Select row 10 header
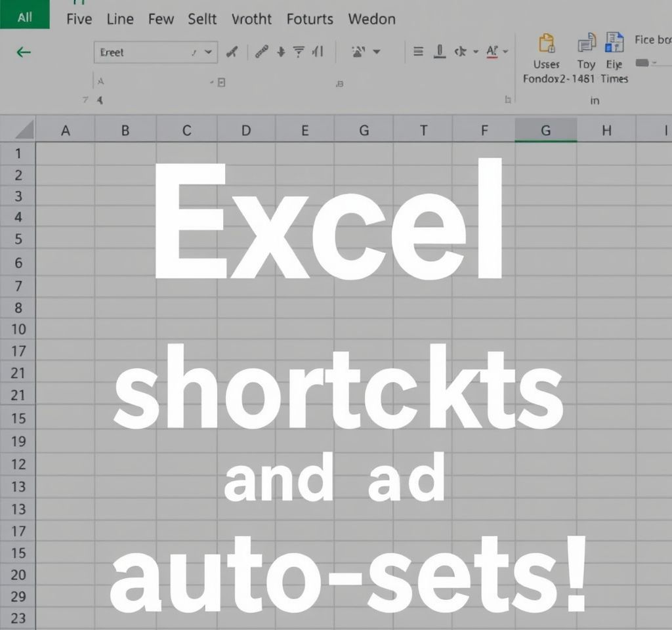This screenshot has width=672, height=630. coord(18,329)
